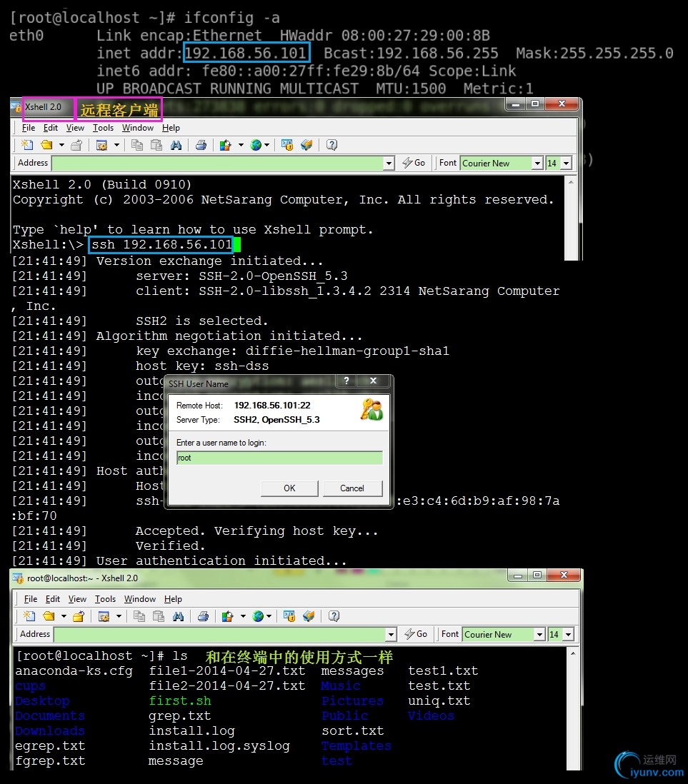Click padlock screen icon in upper Xshell window

tap(286, 145)
